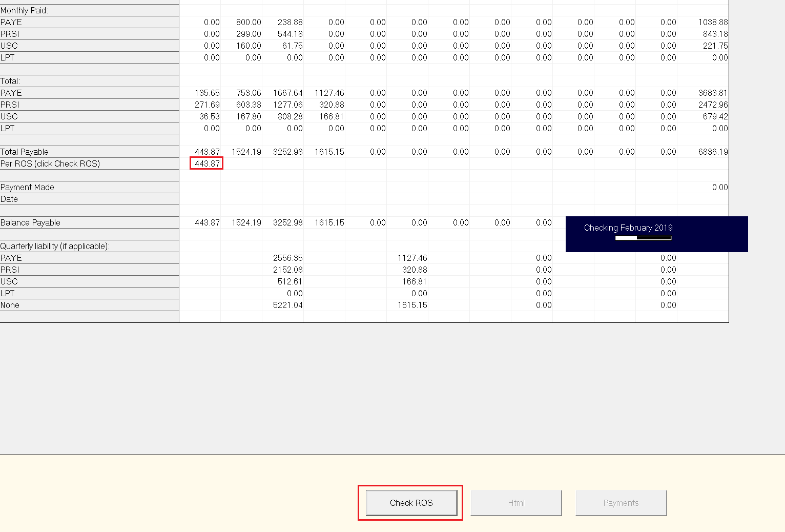Click the 'Balance Payable' row label
The width and height of the screenshot is (785, 532).
point(30,222)
